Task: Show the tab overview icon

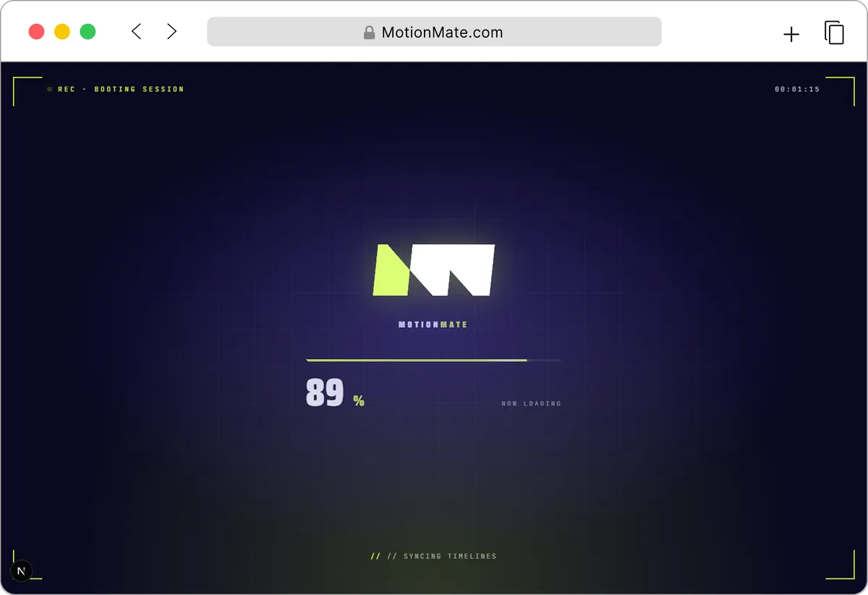Action: pyautogui.click(x=834, y=33)
